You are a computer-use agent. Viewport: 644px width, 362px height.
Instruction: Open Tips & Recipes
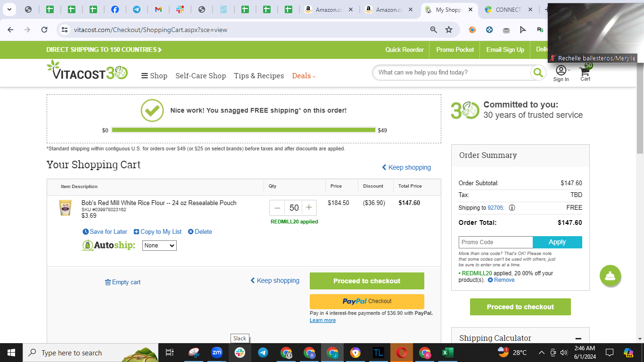tap(259, 76)
